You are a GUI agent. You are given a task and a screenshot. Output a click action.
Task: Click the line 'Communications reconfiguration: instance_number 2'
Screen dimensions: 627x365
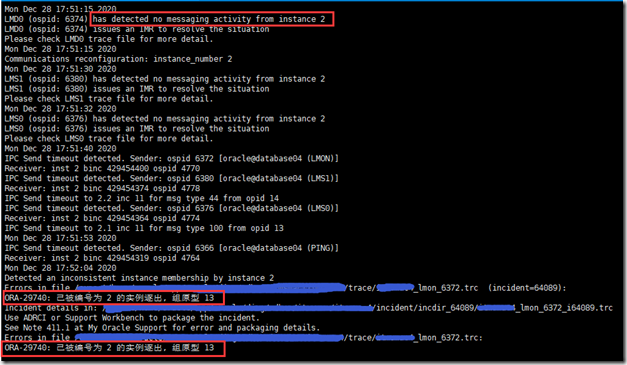(x=118, y=59)
